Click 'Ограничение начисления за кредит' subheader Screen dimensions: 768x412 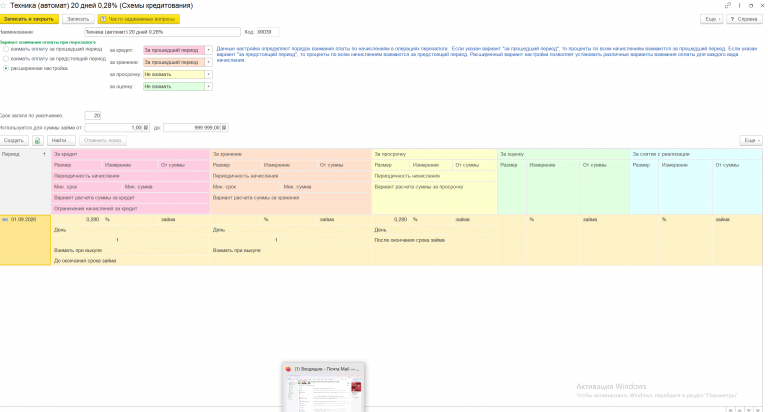point(131,209)
